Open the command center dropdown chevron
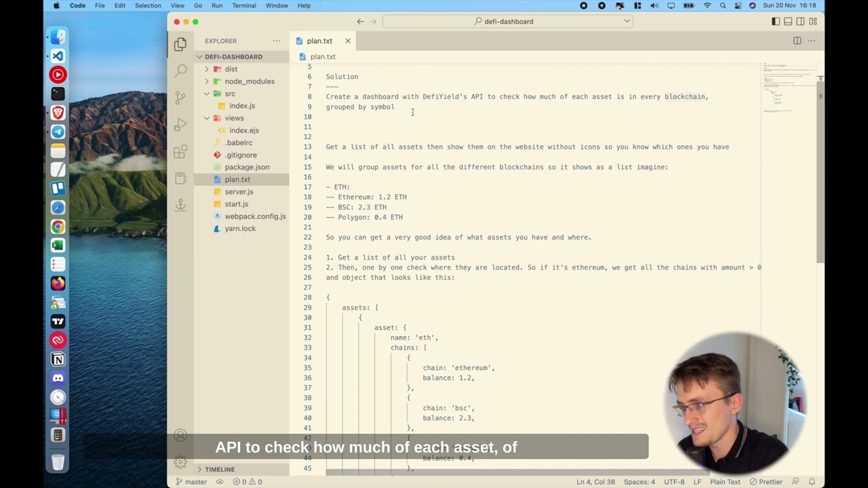Viewport: 868px width, 488px height. (627, 21)
